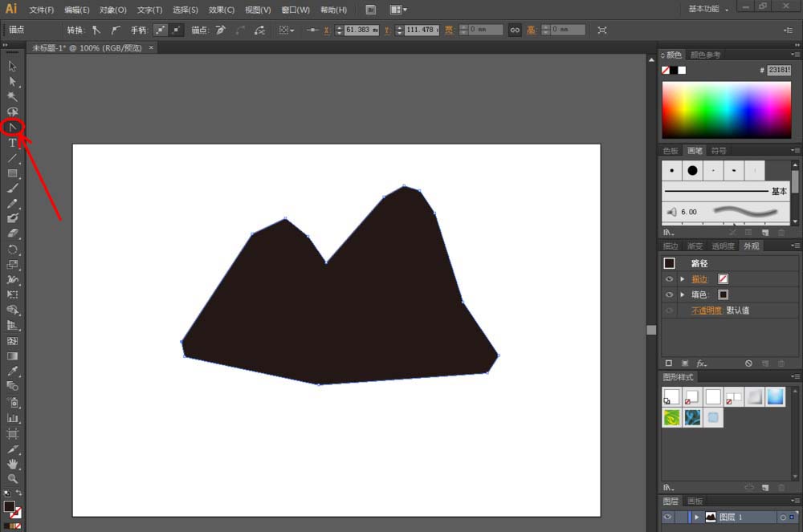Select the Pen tool circled in red

click(x=12, y=127)
